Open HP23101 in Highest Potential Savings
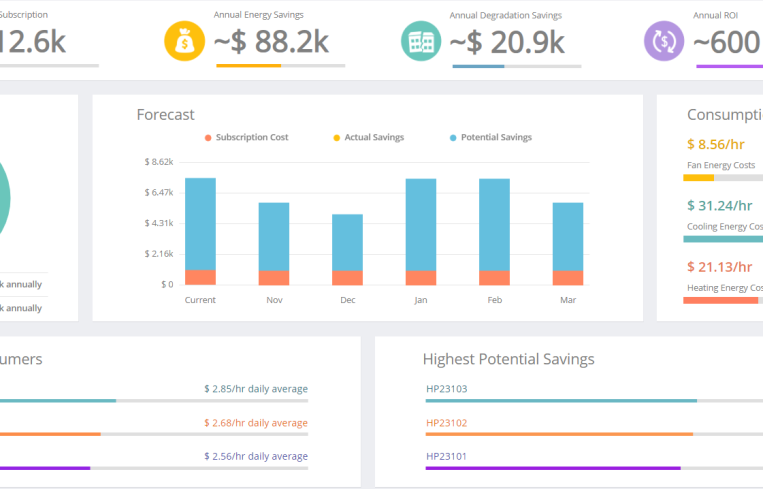Screen dimensions: 763x489 click(446, 457)
